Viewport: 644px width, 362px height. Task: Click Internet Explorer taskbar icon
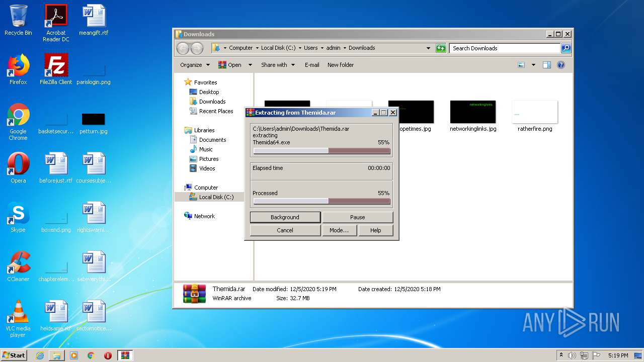click(x=40, y=355)
